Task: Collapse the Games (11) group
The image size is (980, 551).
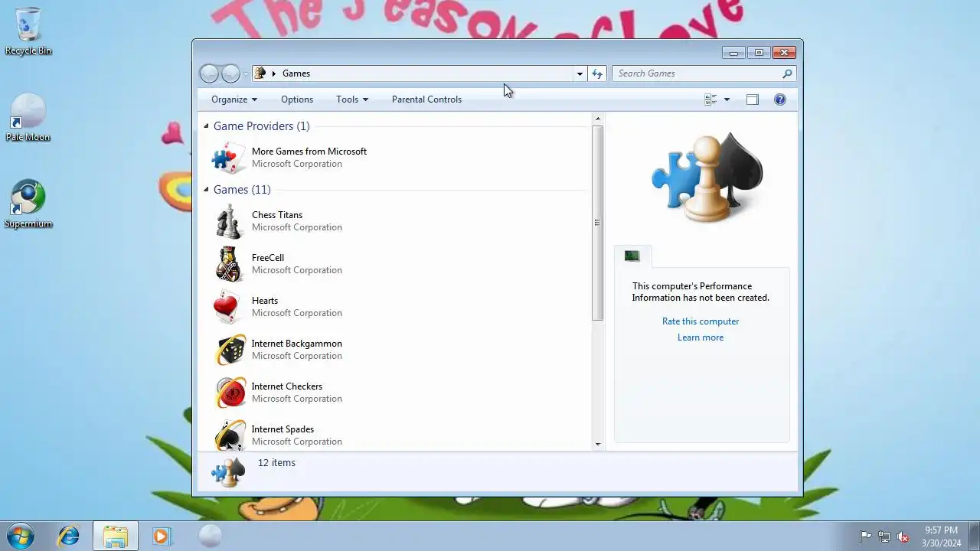Action: (x=206, y=190)
